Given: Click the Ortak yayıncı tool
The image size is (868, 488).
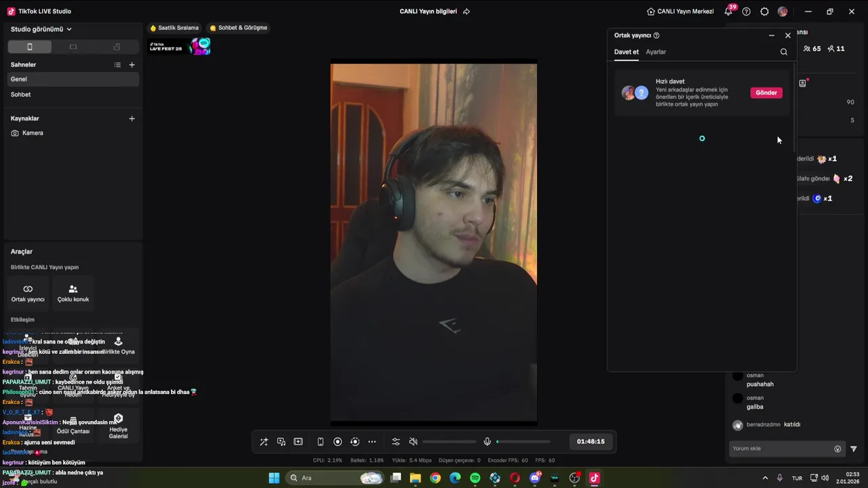Looking at the screenshot, I should pyautogui.click(x=28, y=293).
